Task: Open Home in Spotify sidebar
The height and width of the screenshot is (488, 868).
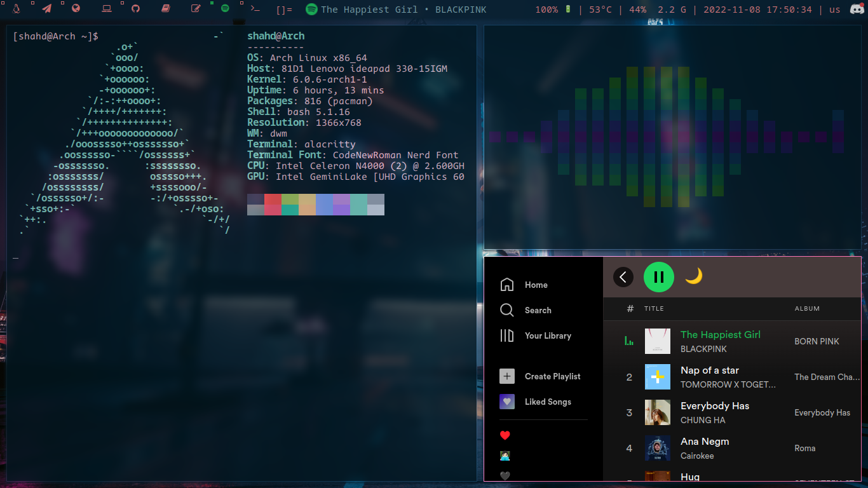Action: pyautogui.click(x=536, y=285)
